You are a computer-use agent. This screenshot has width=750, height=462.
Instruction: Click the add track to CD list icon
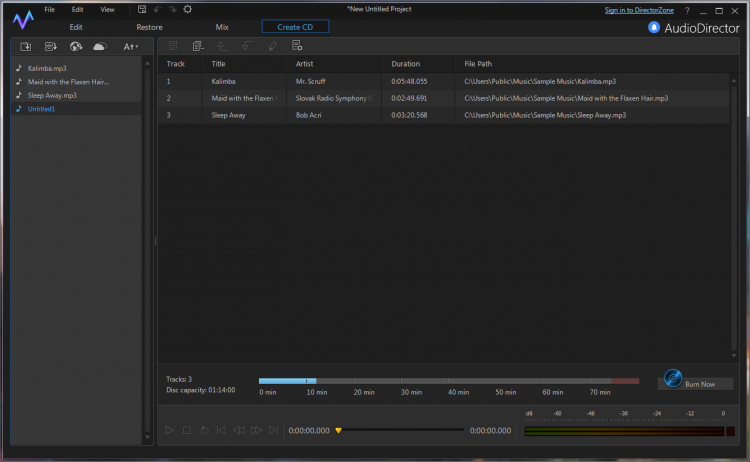pos(174,46)
